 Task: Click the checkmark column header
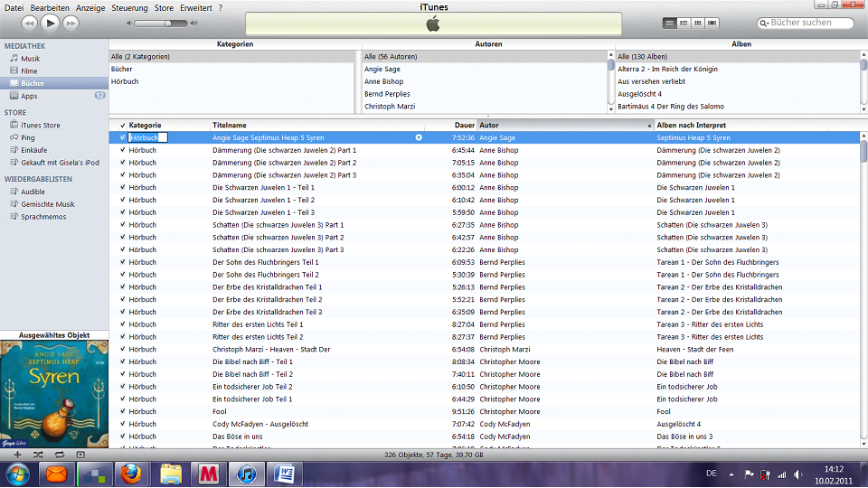click(122, 125)
